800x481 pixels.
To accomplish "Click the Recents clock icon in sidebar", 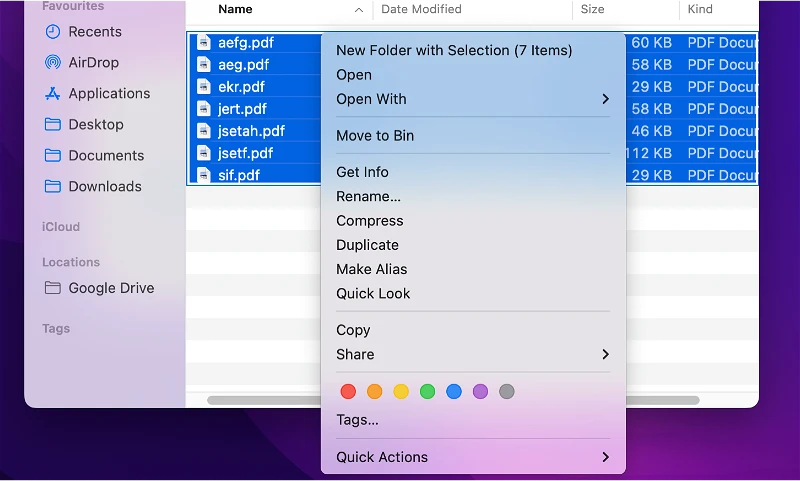I will tap(53, 32).
